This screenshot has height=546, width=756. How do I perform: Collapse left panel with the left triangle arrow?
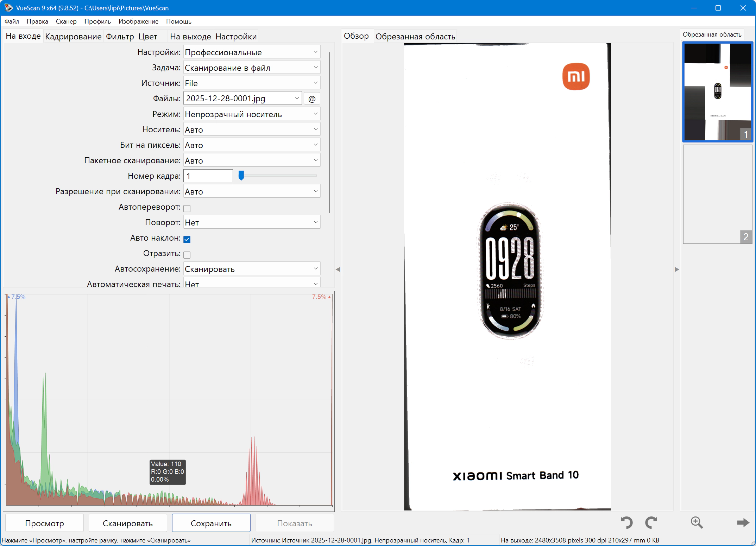coord(338,269)
